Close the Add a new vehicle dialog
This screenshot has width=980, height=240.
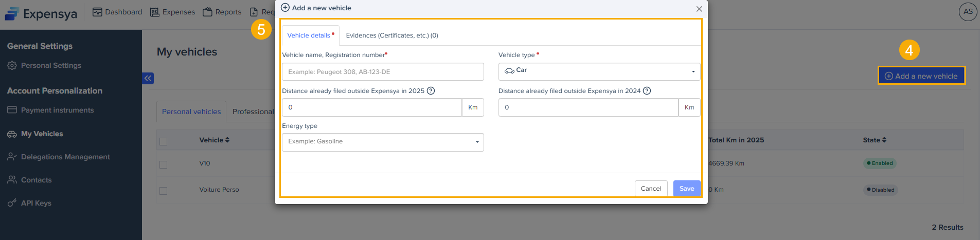699,9
